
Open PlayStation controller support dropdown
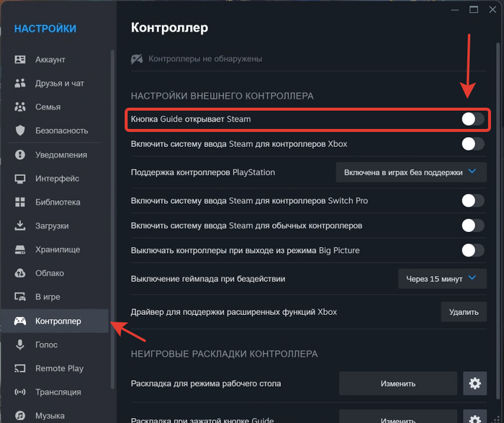click(x=411, y=172)
